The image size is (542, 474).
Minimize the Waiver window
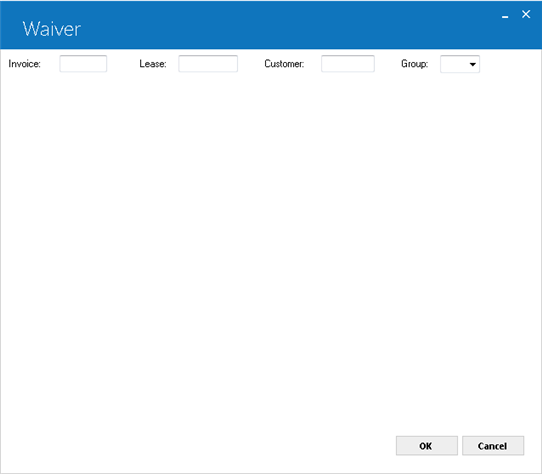505,16
